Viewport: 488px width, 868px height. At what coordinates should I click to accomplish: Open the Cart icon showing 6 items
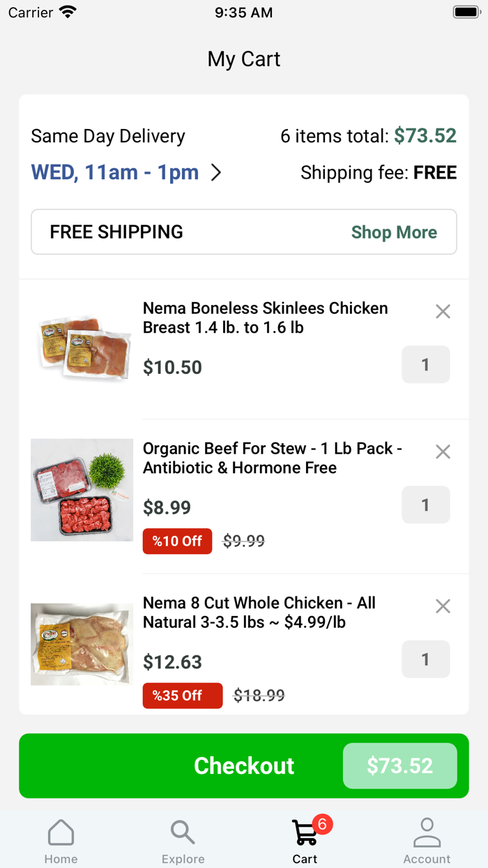[305, 832]
